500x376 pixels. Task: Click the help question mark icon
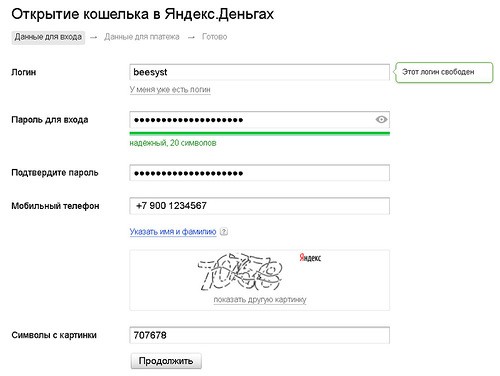pyautogui.click(x=224, y=231)
